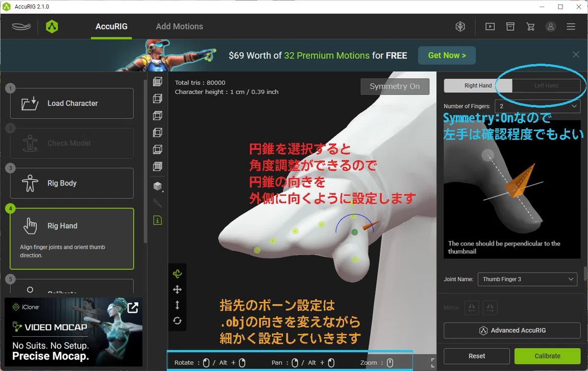Go to step 3 Rig Body
588x371 pixels.
72,183
